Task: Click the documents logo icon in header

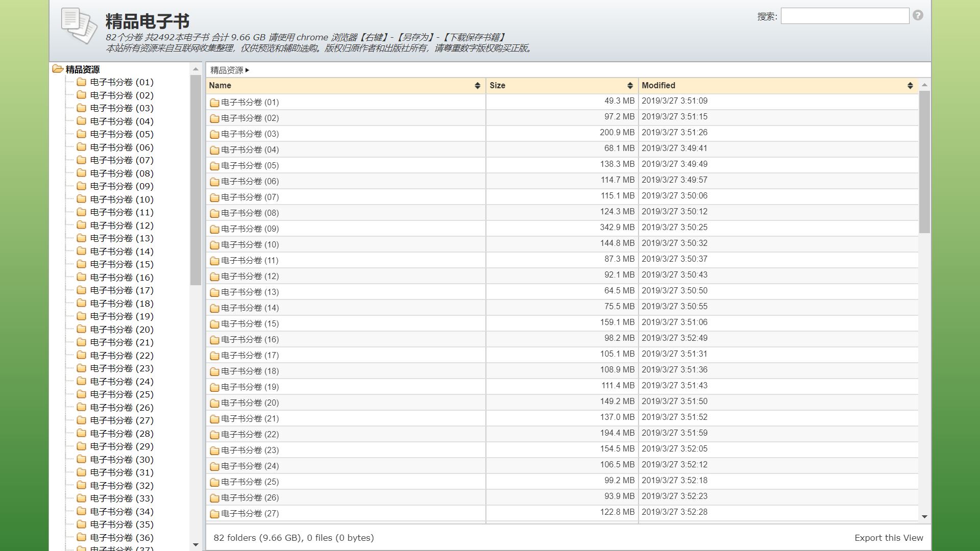Action: [x=79, y=24]
